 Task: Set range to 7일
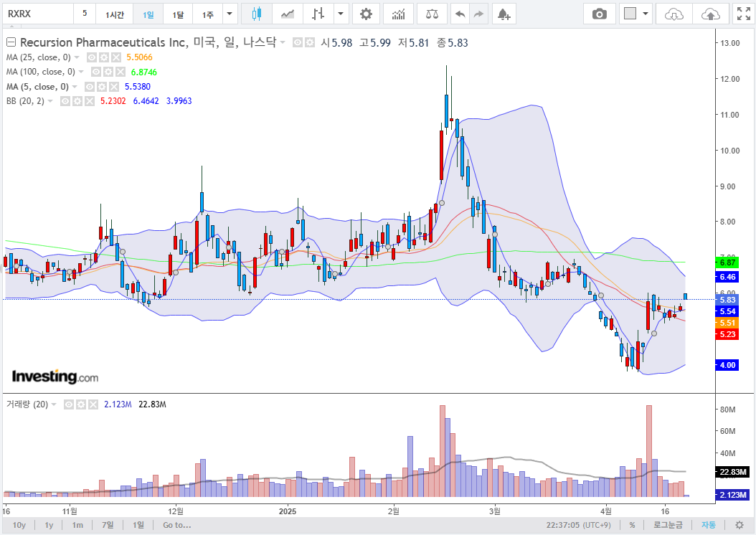coord(108,525)
